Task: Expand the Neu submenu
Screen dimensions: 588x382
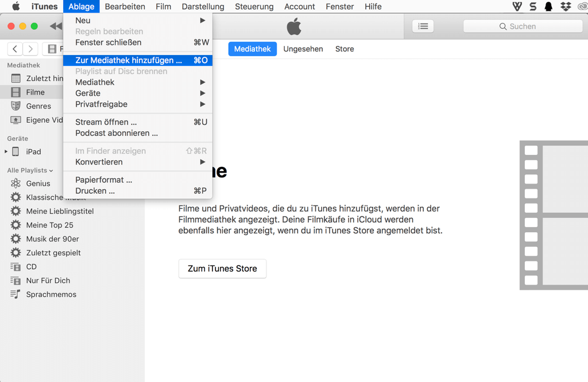Action: coord(138,20)
